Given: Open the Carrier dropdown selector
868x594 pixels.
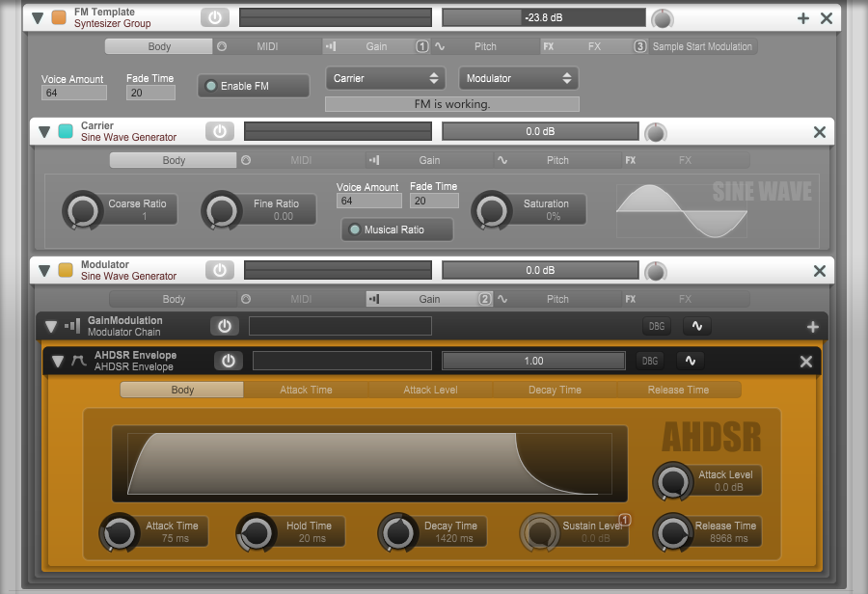Looking at the screenshot, I should point(385,78).
